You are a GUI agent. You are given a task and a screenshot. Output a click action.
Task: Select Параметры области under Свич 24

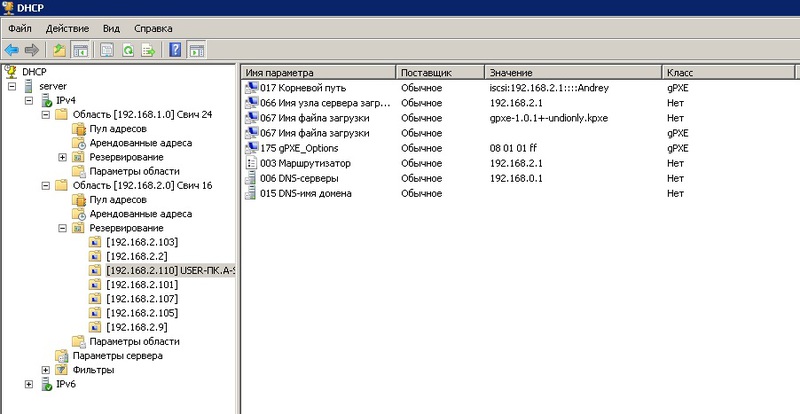pyautogui.click(x=134, y=171)
